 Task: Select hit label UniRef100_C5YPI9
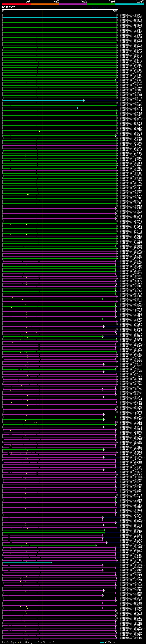(x=131, y=103)
